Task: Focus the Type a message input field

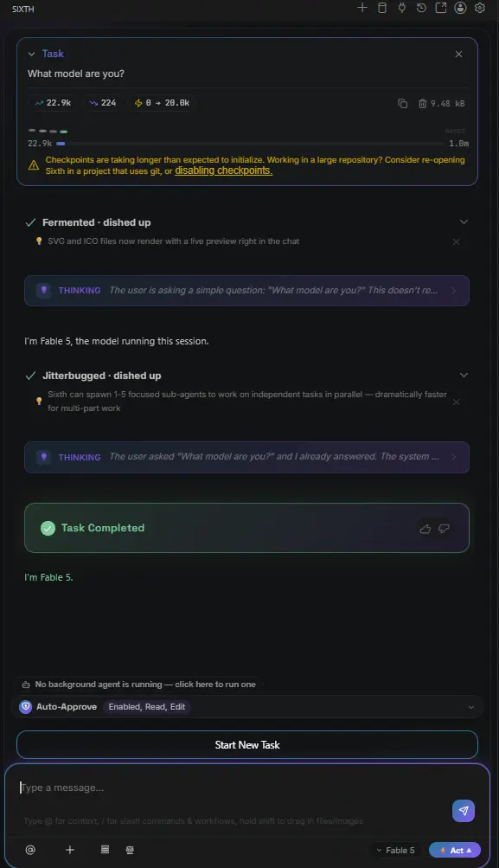Action: (x=233, y=788)
